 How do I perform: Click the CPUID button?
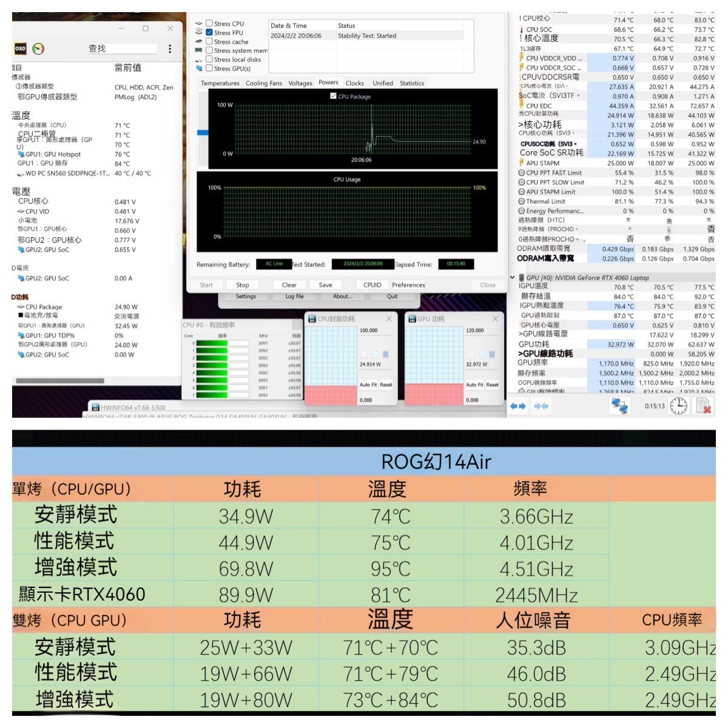372,285
